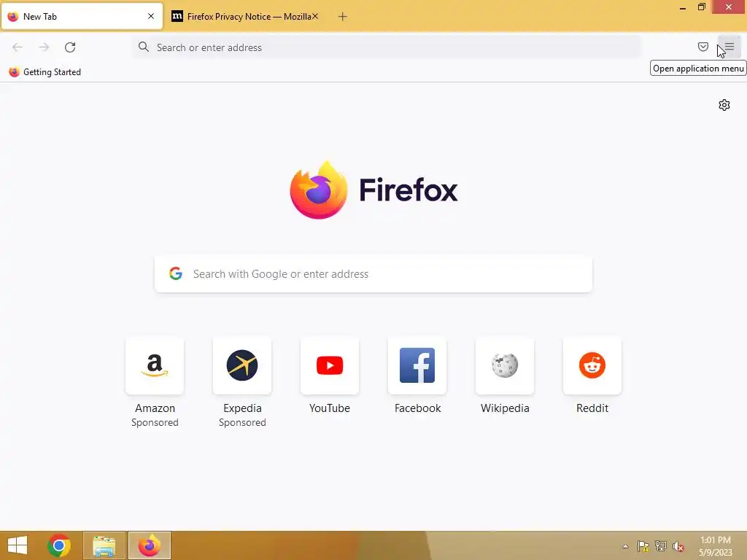Viewport: 747px width, 560px height.
Task: Restore down the Firefox window
Action: click(x=701, y=7)
